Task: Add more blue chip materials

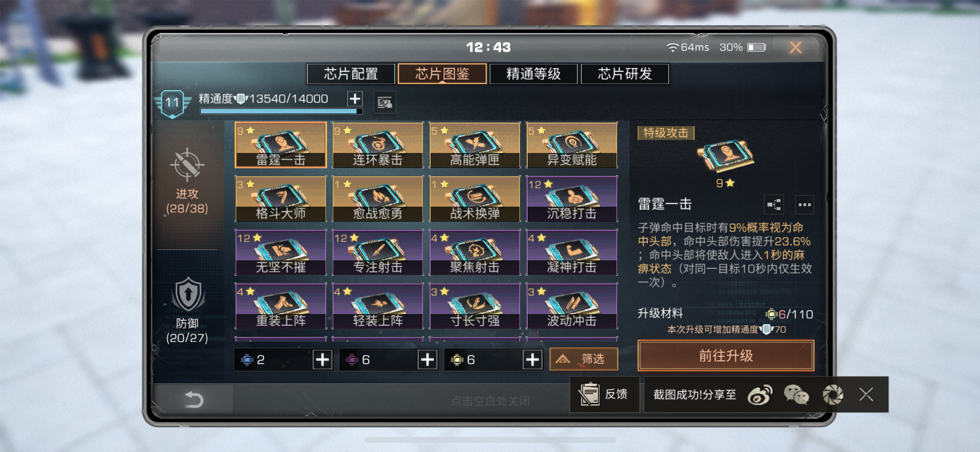Action: [x=322, y=360]
